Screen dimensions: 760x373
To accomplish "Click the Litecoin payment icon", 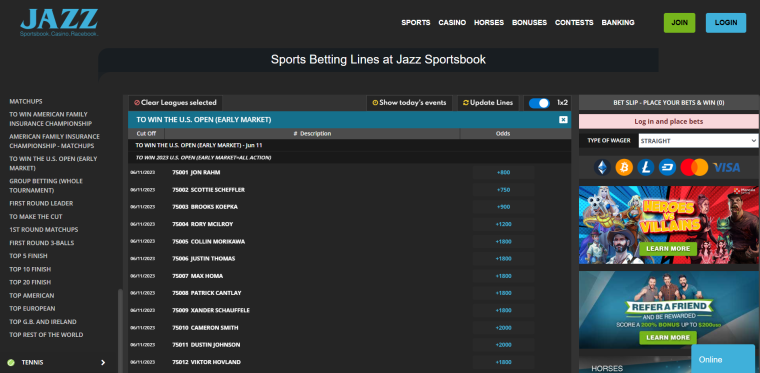I will click(x=646, y=168).
